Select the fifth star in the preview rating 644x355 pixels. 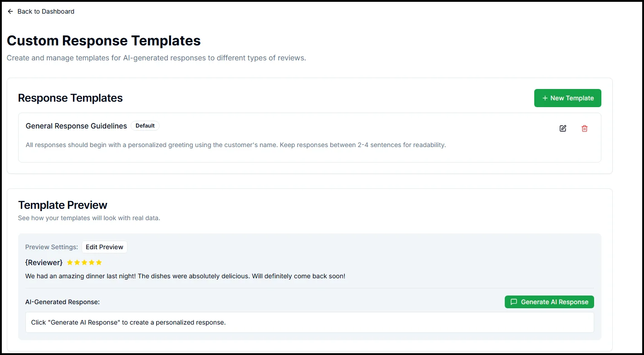point(99,262)
